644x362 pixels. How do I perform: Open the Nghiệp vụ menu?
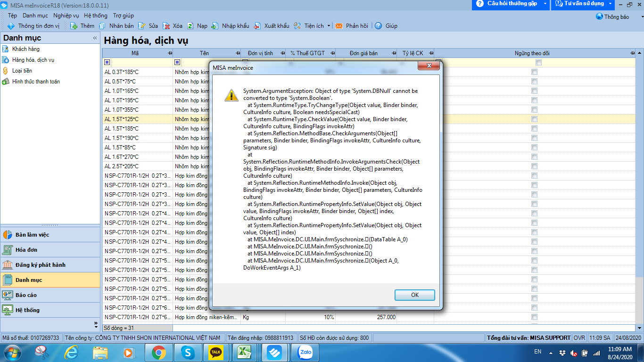[66, 16]
